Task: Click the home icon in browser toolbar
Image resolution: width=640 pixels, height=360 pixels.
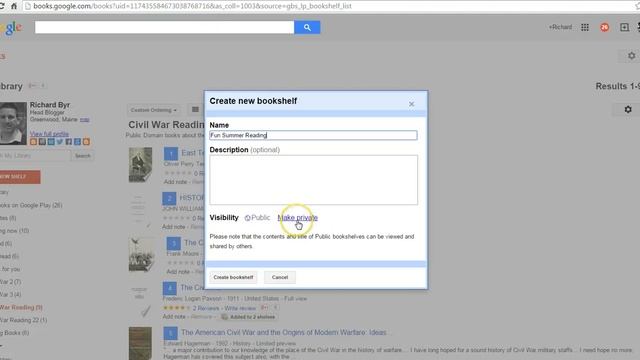Action: [x=14, y=6]
